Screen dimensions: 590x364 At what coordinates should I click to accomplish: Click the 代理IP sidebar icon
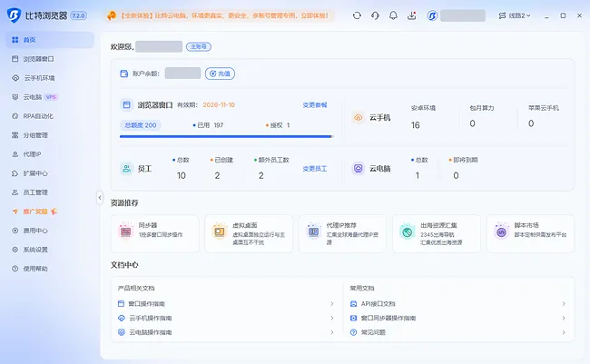tap(15, 154)
